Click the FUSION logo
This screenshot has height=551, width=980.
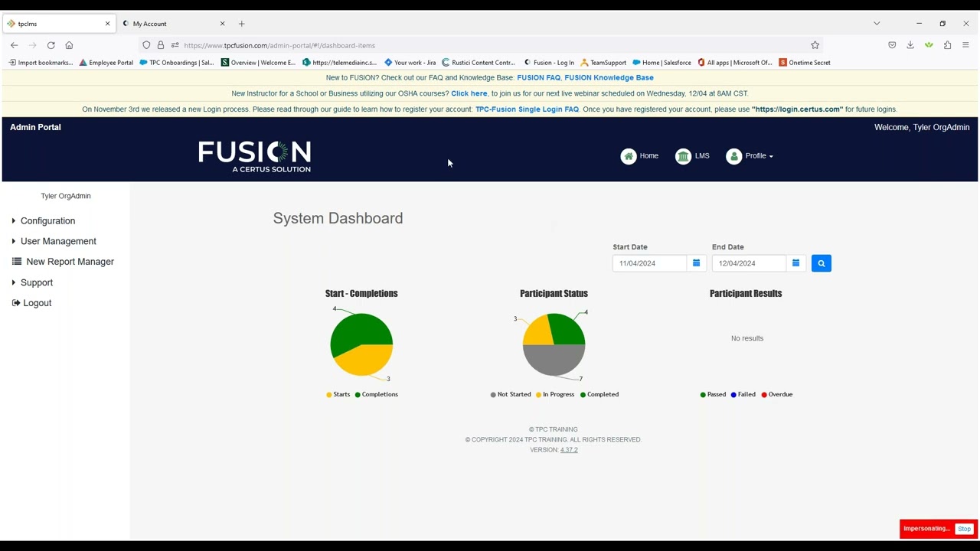click(x=254, y=156)
